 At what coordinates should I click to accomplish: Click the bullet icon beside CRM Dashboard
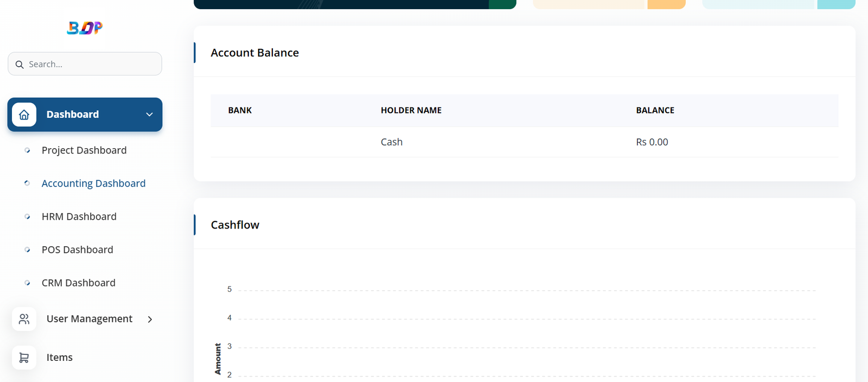click(27, 283)
